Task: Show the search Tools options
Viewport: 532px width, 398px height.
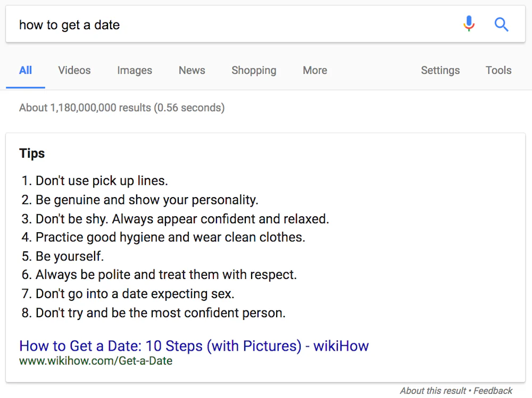Action: point(498,70)
